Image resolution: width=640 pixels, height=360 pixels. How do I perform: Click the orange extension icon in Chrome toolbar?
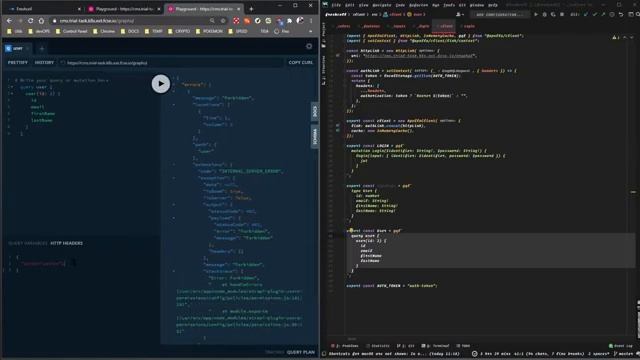(247, 21)
